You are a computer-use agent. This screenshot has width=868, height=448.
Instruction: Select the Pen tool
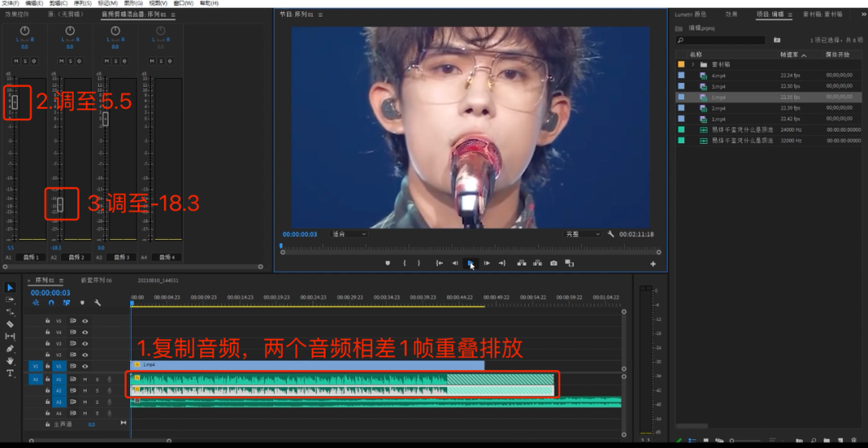[x=10, y=348]
